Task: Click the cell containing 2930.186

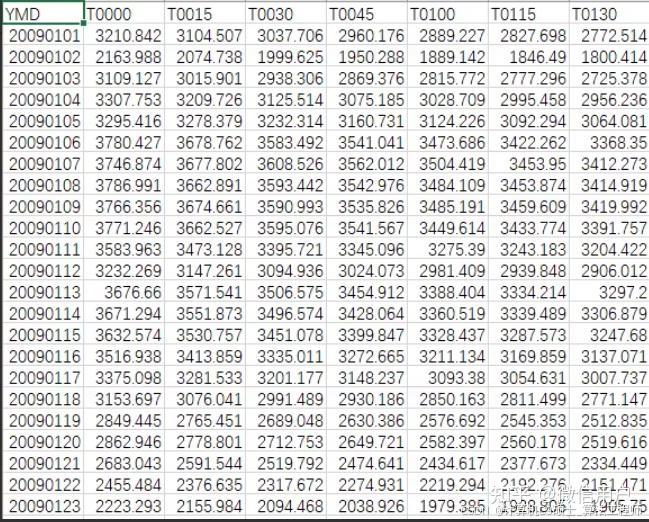Action: point(367,399)
